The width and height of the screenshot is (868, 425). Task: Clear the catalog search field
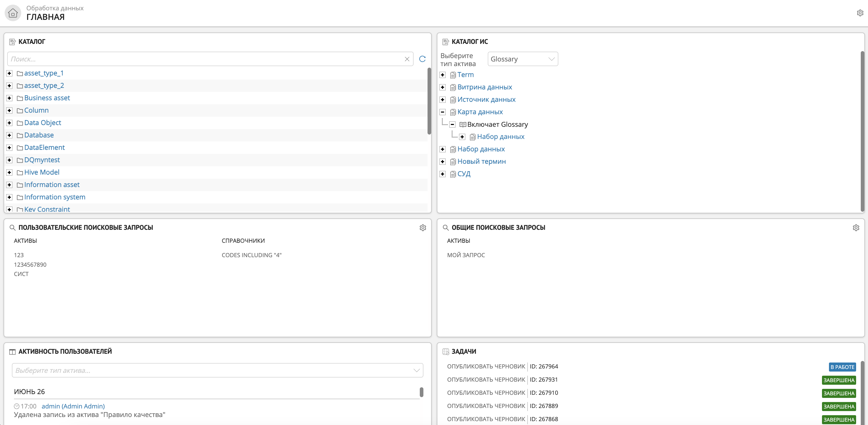pyautogui.click(x=407, y=59)
